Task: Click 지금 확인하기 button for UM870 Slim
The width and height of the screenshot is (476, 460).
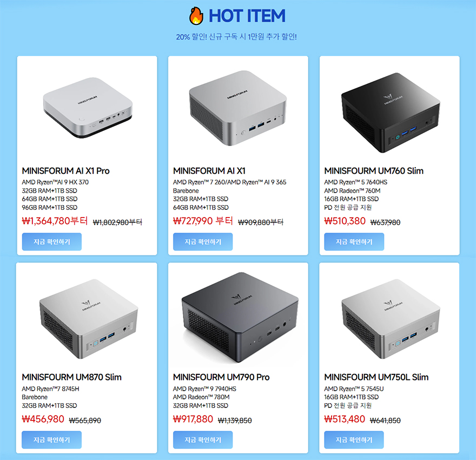Action: pyautogui.click(x=51, y=439)
